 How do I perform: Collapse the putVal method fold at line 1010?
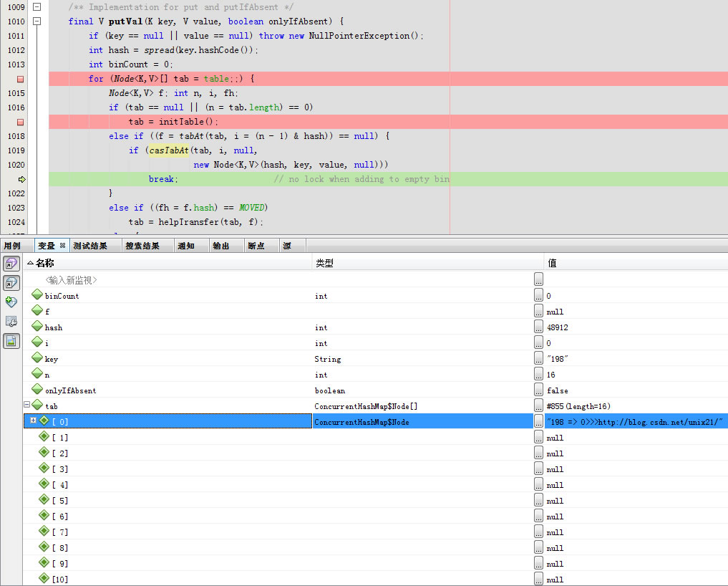tap(37, 21)
